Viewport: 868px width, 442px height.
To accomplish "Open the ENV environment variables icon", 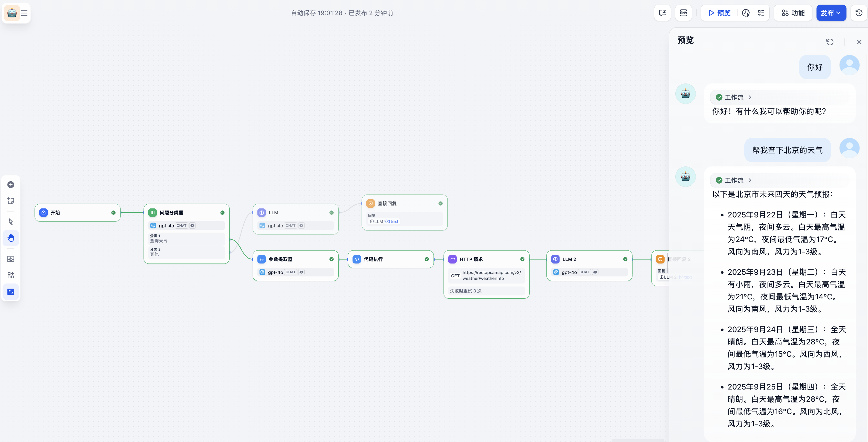I will coord(683,13).
